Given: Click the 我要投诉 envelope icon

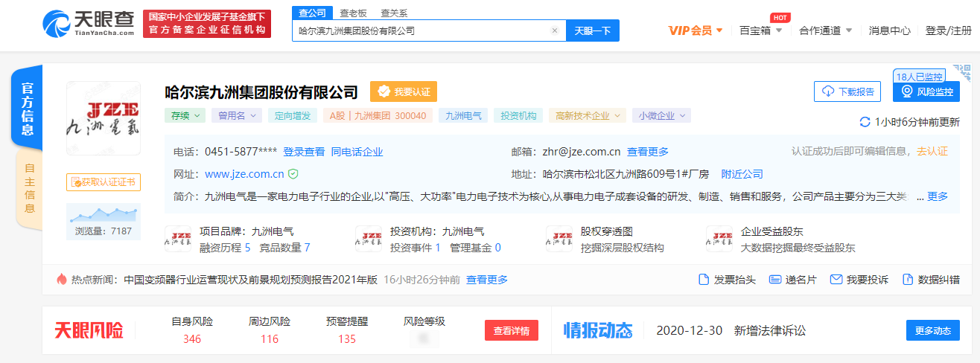Looking at the screenshot, I should [836, 280].
